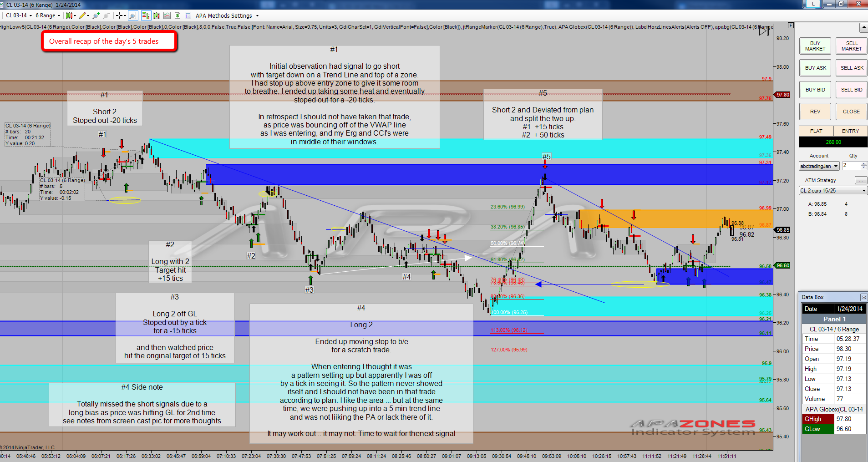Decrease quantity with the down stepper arrow
The height and width of the screenshot is (462, 868).
(x=864, y=168)
